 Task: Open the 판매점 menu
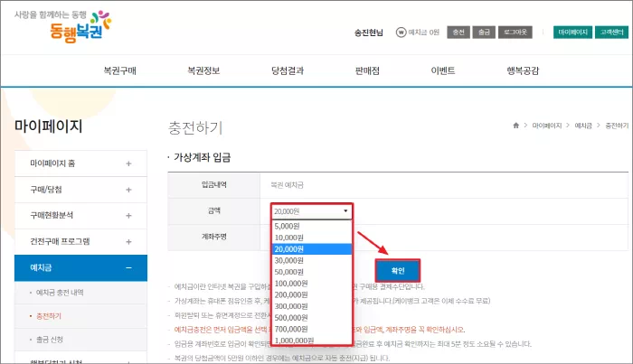367,70
